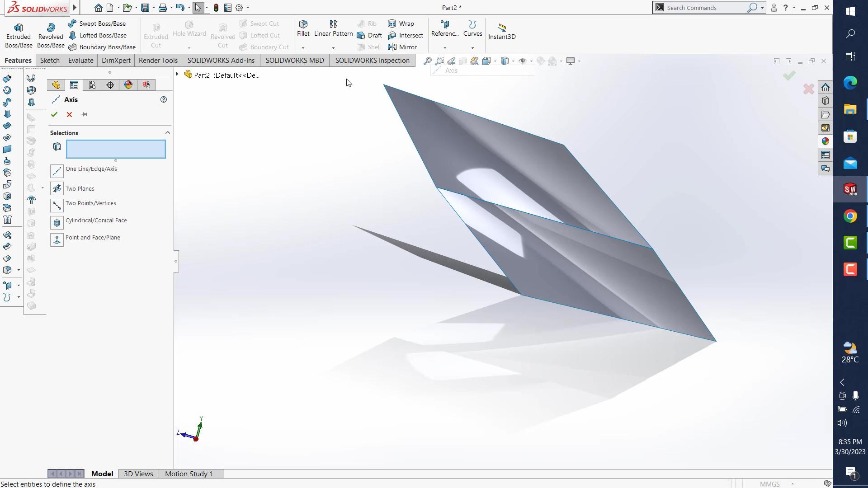
Task: Accept the Axis with the green checkmark
Action: click(54, 114)
